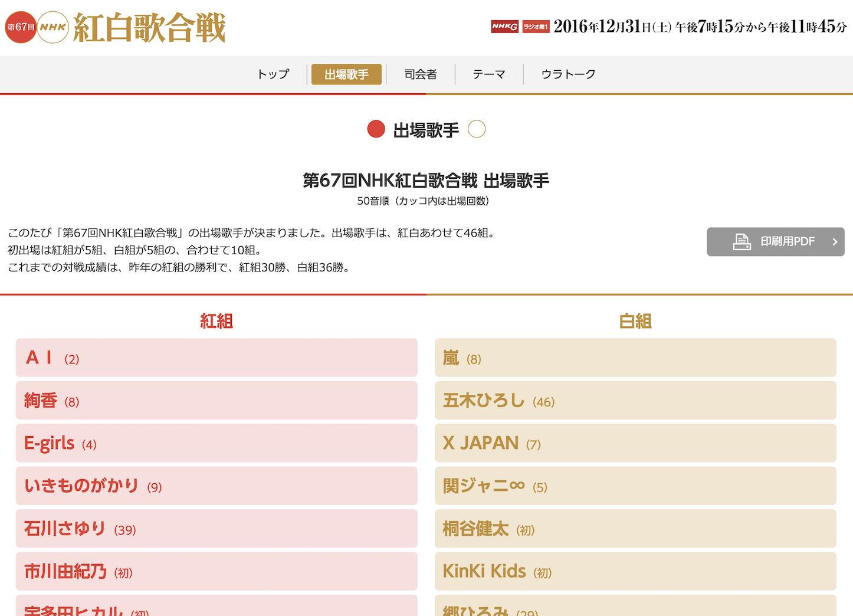Click the white circle beside the 出場歌手 heading
The width and height of the screenshot is (853, 616).
tap(477, 129)
